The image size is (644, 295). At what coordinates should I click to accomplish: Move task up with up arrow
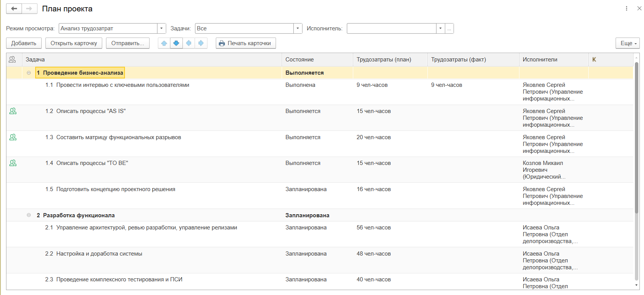pos(164,43)
